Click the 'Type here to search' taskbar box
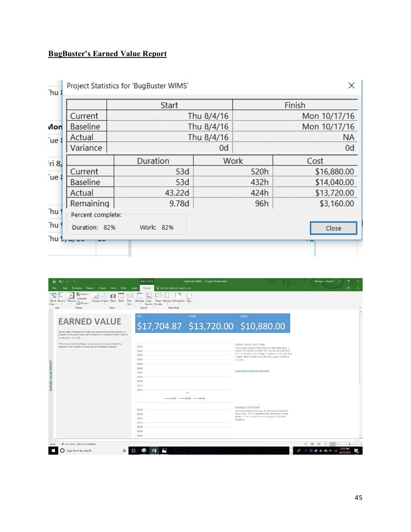The height and width of the screenshot is (532, 411). 90,451
